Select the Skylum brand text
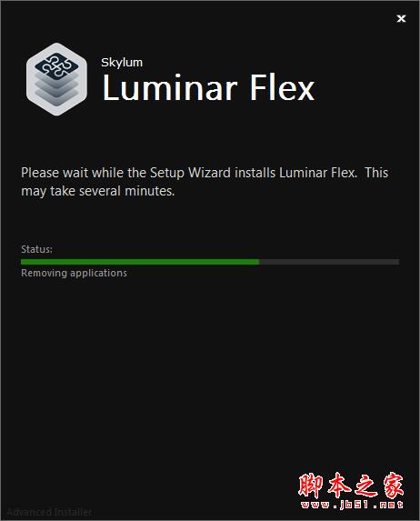This screenshot has width=420, height=521. pos(122,63)
